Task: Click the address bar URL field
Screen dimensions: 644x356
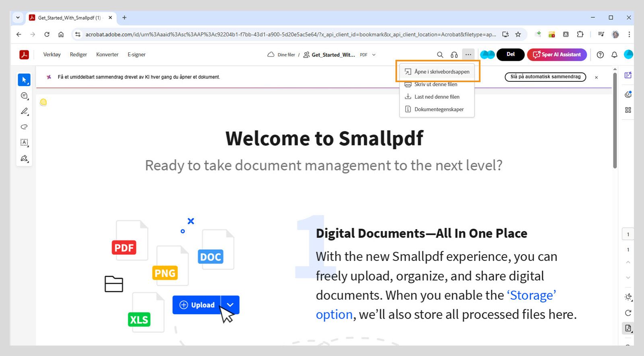Action: [x=290, y=34]
